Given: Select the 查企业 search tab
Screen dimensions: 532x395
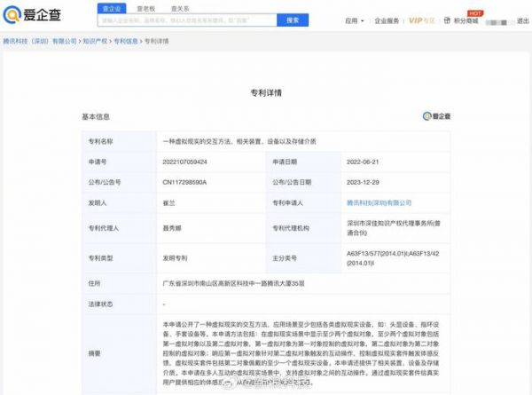Looking at the screenshot, I should click(x=113, y=7).
